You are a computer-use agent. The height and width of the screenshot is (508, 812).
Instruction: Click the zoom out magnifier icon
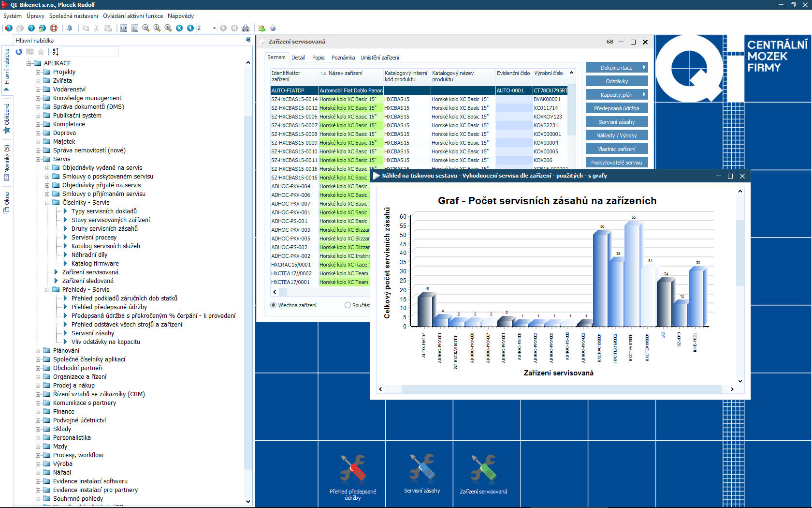[x=145, y=28]
